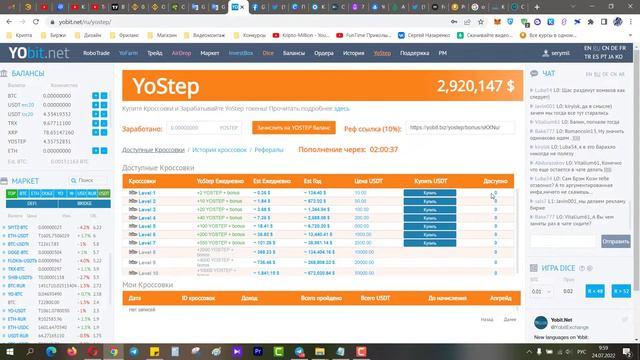Image resolution: width=640 pixels, height=360 pixels.
Task: Switch site language to EN
Action: pos(587,48)
